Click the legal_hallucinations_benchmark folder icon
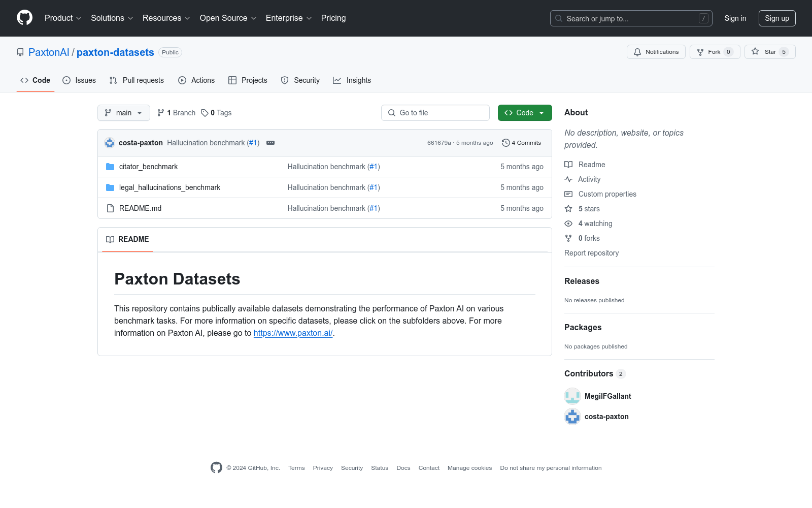Screen dimensions: 812x508 [x=110, y=187]
